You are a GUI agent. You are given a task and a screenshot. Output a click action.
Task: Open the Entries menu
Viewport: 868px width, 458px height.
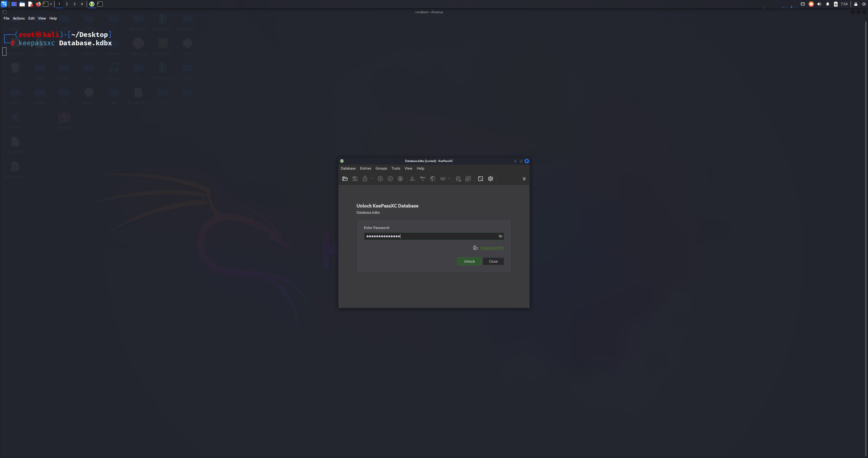365,168
